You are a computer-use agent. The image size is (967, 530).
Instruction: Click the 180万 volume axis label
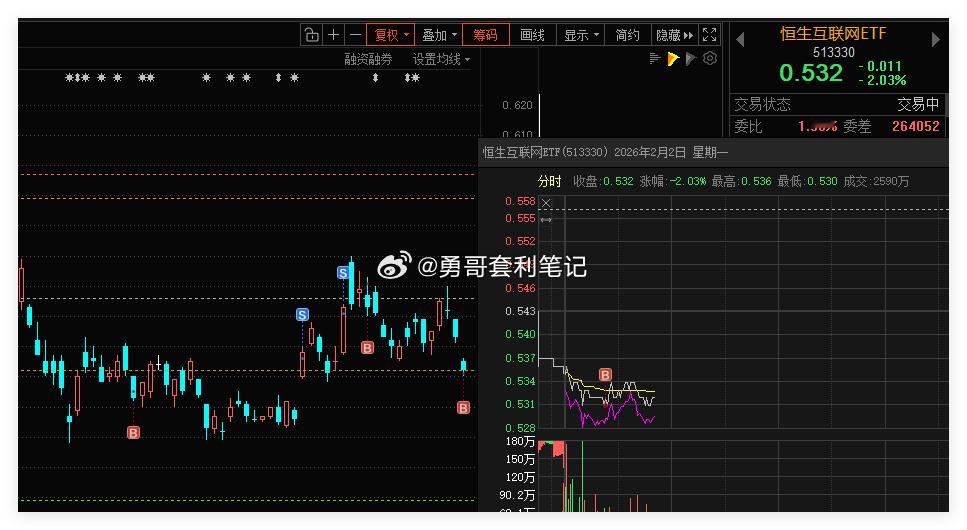point(520,442)
